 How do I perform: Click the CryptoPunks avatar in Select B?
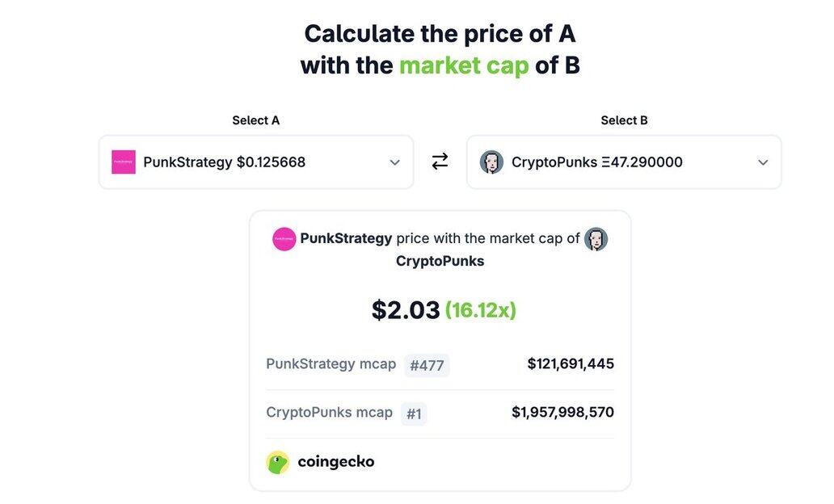pyautogui.click(x=491, y=162)
